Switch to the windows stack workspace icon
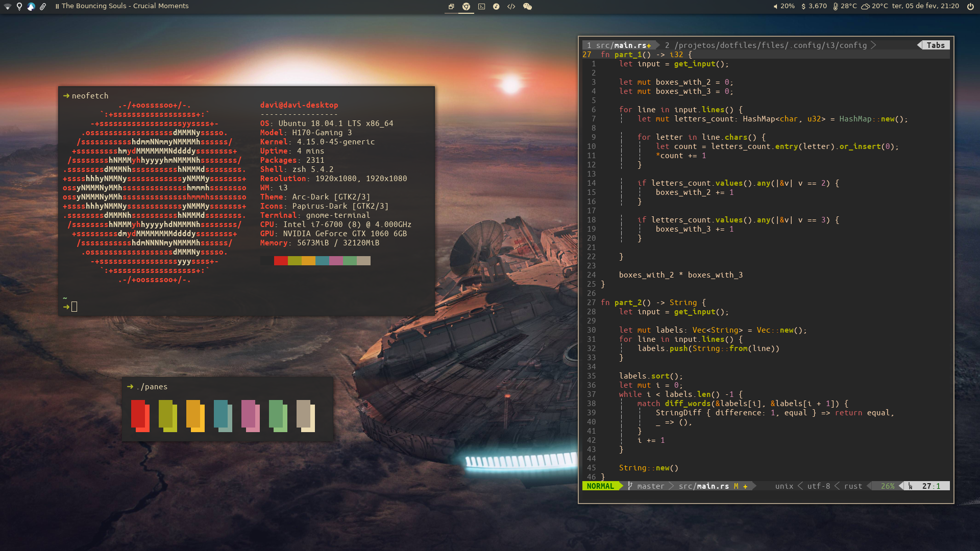This screenshot has height=551, width=980. [x=451, y=6]
